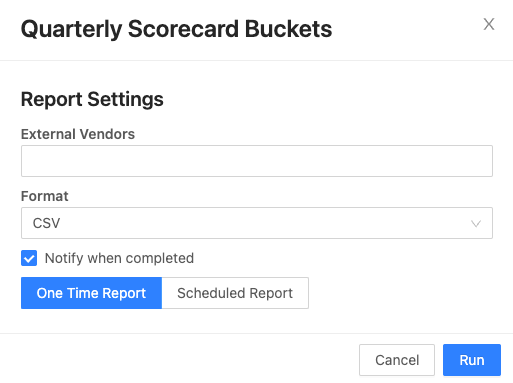Focus the External Vendors input field
This screenshot has width=513, height=383.
tap(257, 161)
